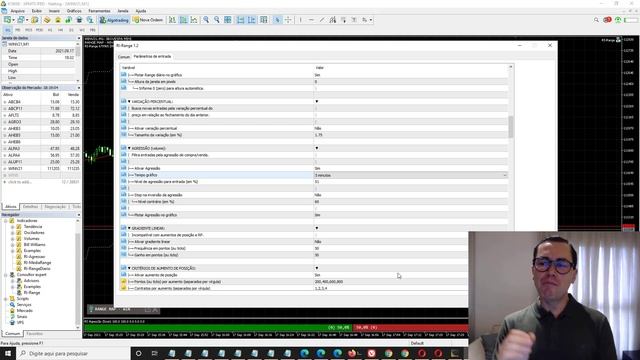The width and height of the screenshot is (640, 360).
Task: Click the Nova Ordem button
Action: (148, 20)
